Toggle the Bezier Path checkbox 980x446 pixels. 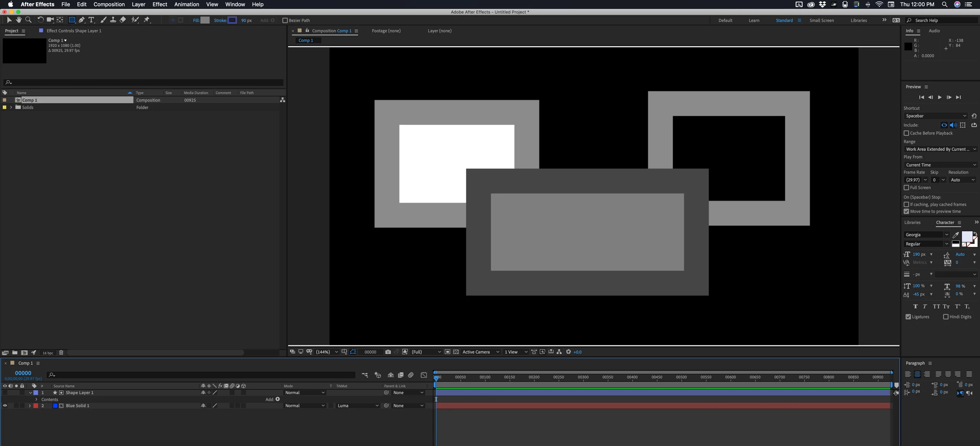tap(285, 20)
